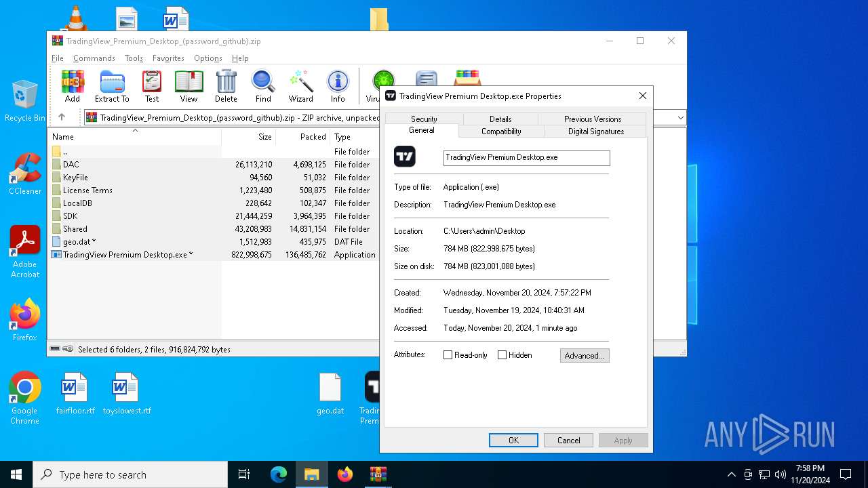This screenshot has height=488, width=868.
Task: Select the License Terms folder row
Action: [213, 190]
